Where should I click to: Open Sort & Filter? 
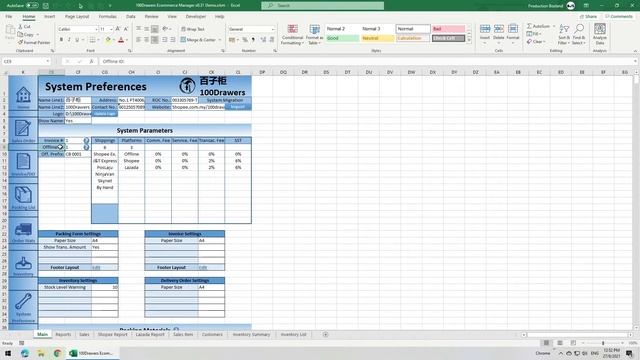(564, 34)
